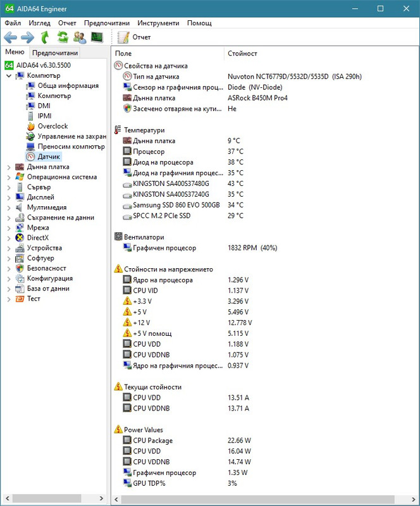This screenshot has width=420, height=506.
Task: Open the users manager toolbar icon
Action: coord(80,37)
